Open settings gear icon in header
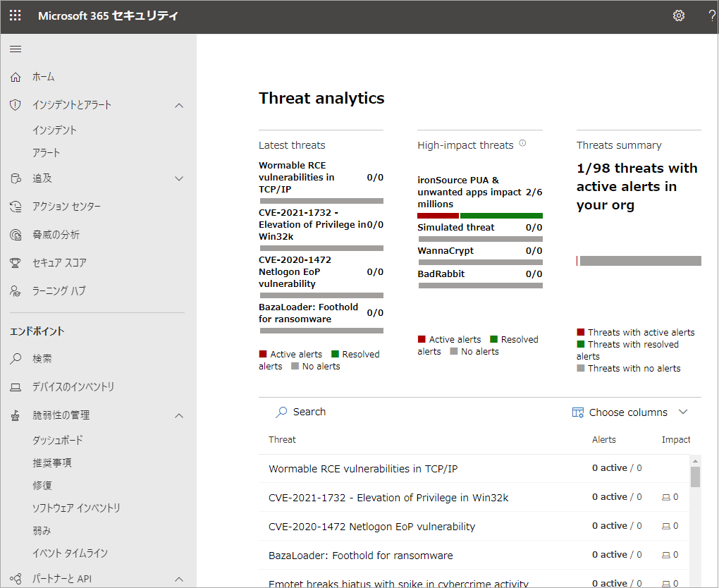The image size is (719, 588). tap(679, 16)
